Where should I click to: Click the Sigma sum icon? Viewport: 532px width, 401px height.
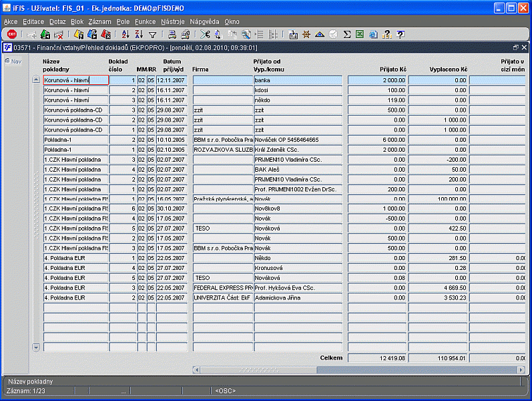pyautogui.click(x=346, y=34)
